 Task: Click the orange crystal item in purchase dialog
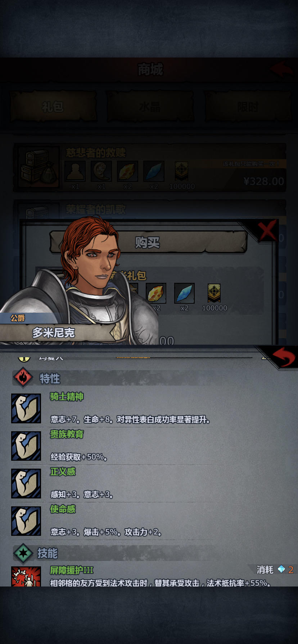pyautogui.click(x=156, y=293)
